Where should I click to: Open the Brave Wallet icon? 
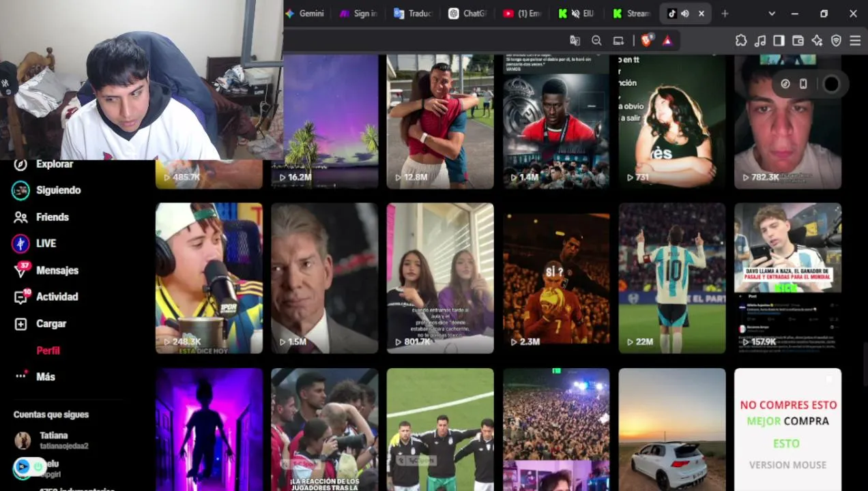click(x=798, y=41)
